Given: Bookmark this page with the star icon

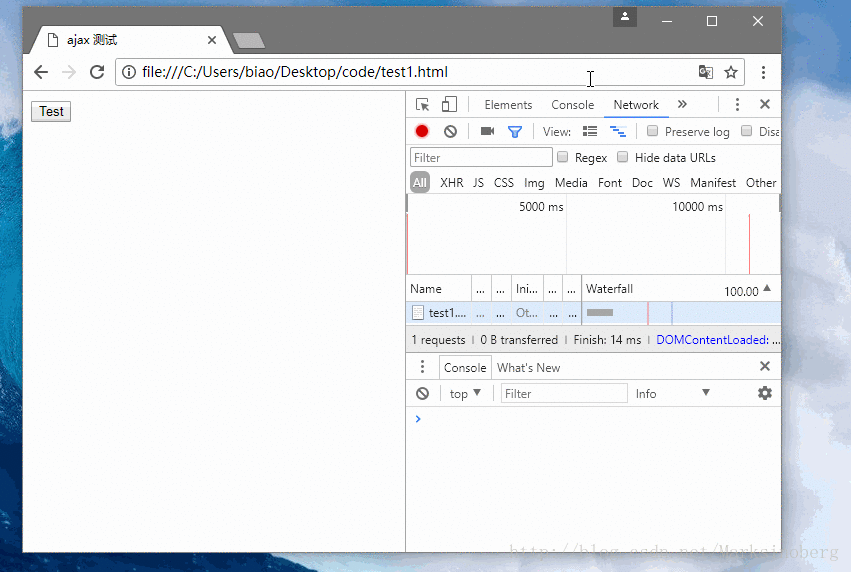Looking at the screenshot, I should tap(731, 72).
